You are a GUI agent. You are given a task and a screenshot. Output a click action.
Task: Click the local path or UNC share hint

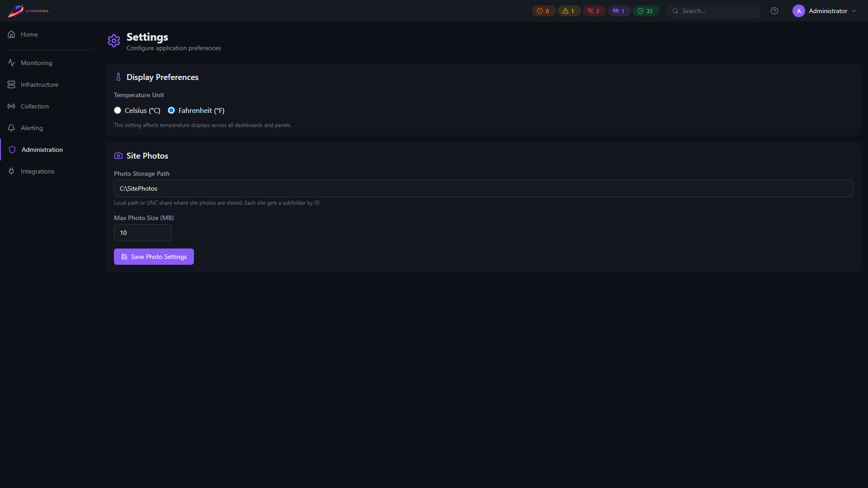(x=217, y=203)
